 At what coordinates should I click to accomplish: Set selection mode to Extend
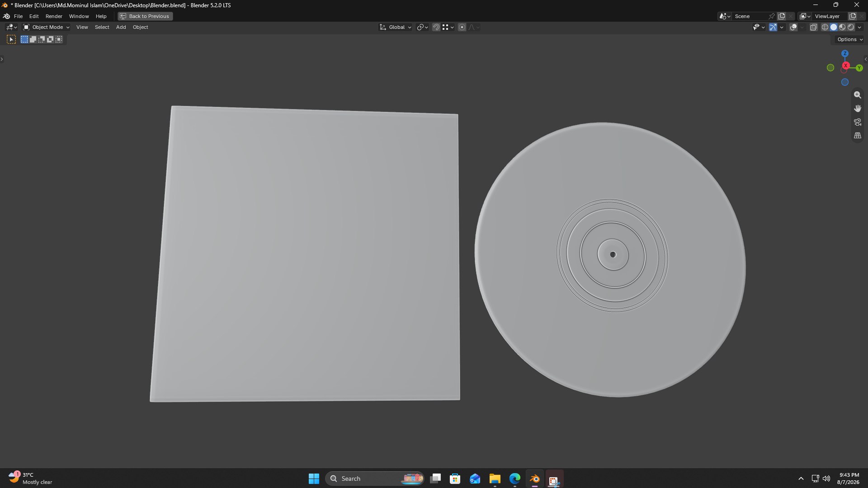tap(33, 40)
